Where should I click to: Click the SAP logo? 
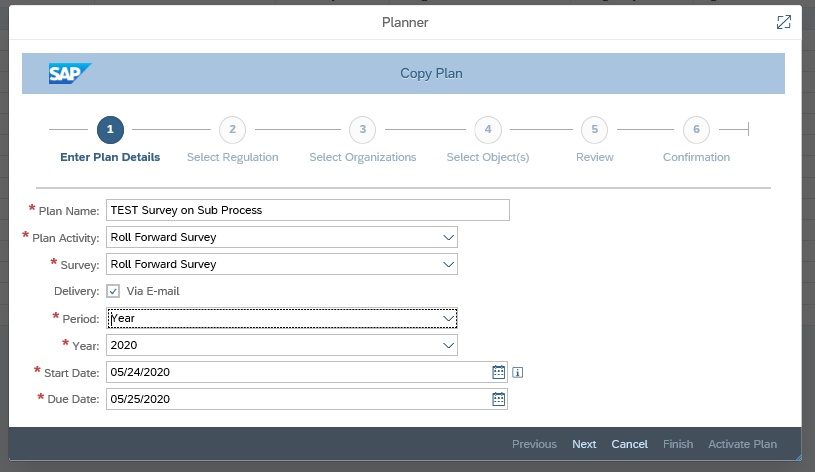point(70,73)
